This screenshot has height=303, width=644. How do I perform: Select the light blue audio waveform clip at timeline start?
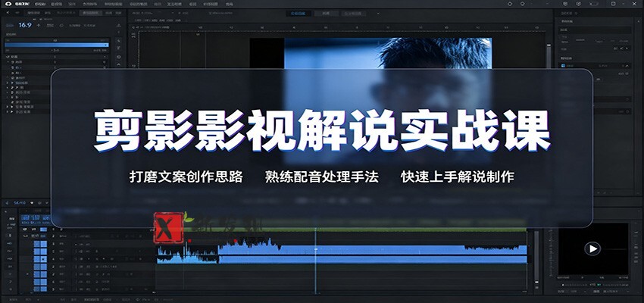[x=187, y=255]
